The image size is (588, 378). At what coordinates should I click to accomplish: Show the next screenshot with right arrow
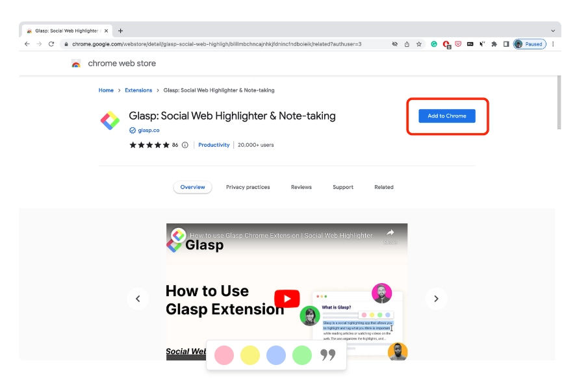(x=436, y=299)
